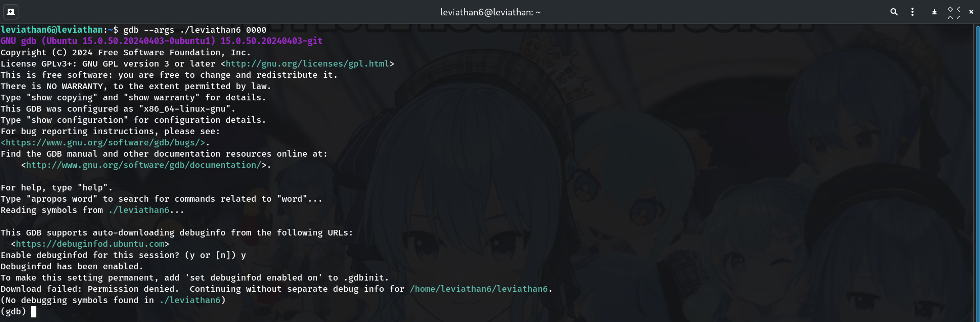Open the terminal search magnifier icon
Image resolution: width=980 pixels, height=322 pixels.
(x=894, y=12)
